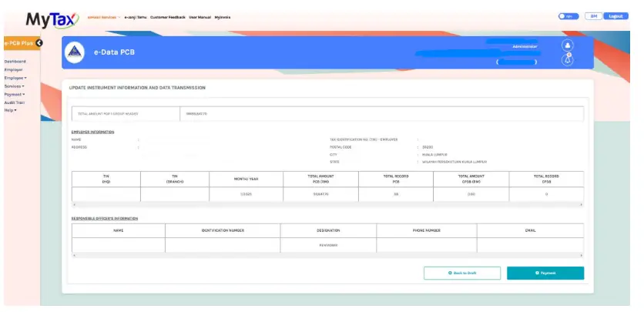This screenshot has height=312, width=644.
Task: Toggle the switch next to BM button
Action: click(x=569, y=16)
